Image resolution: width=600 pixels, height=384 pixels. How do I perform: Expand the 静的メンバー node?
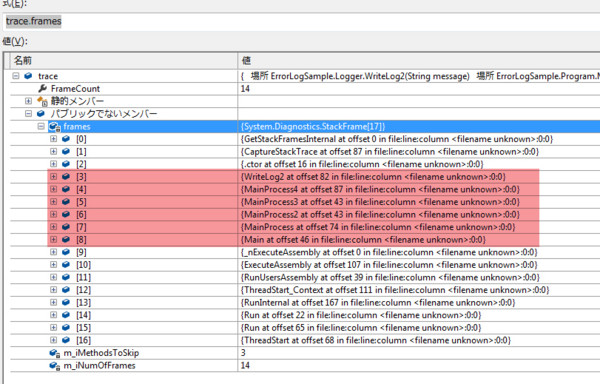click(28, 101)
